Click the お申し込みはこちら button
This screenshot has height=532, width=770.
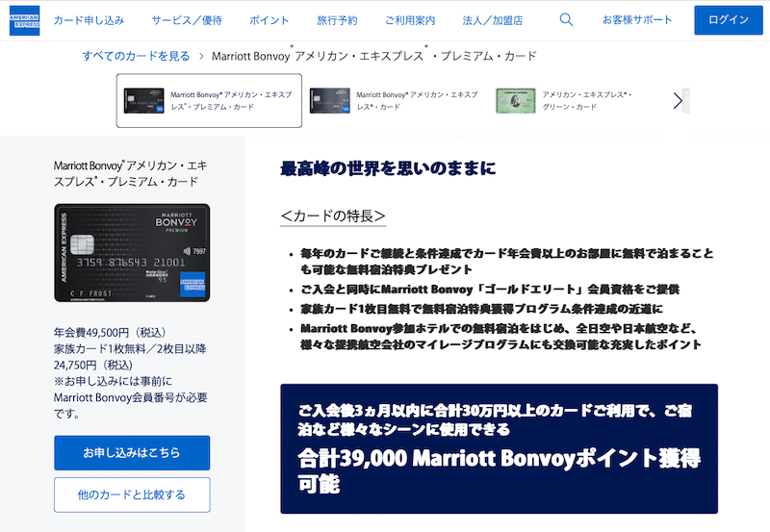[x=132, y=452]
